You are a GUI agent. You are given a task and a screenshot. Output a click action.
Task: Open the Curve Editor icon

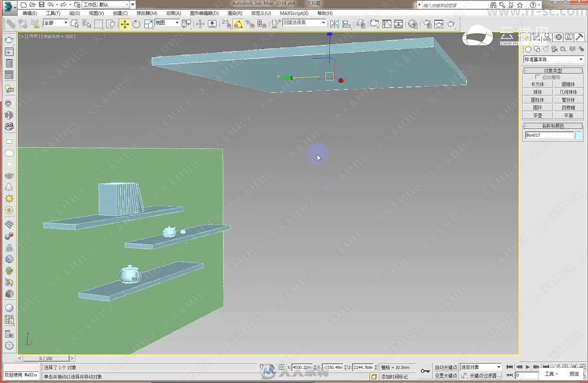pos(387,24)
